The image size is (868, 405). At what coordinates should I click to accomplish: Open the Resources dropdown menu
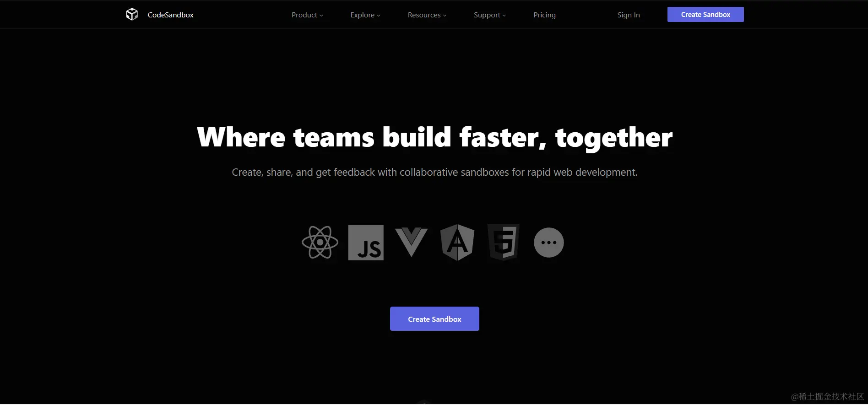[427, 15]
